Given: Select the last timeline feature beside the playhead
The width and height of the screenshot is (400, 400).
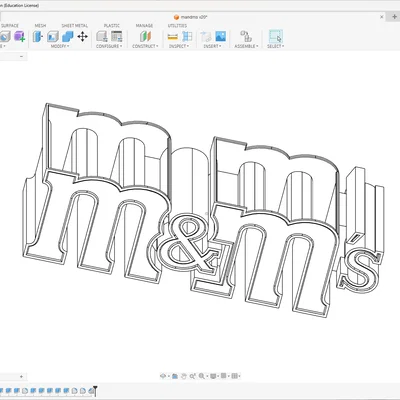Looking at the screenshot, I should (90, 391).
